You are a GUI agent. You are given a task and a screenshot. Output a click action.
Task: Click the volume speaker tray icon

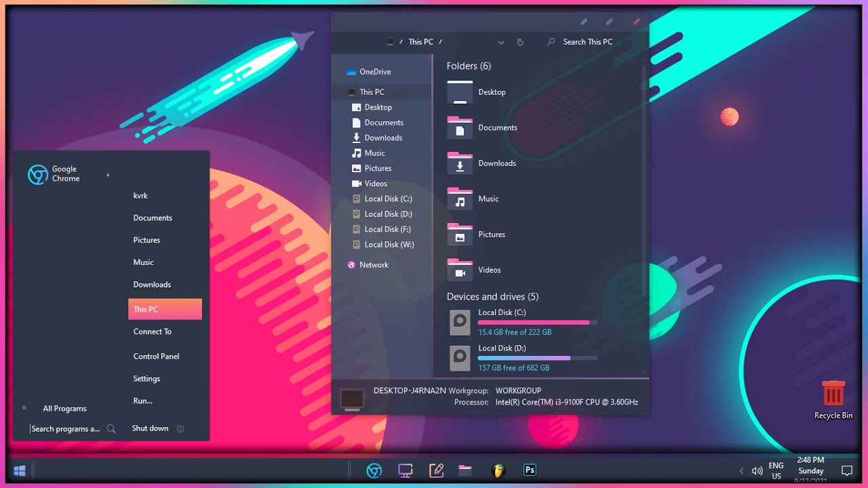click(757, 470)
